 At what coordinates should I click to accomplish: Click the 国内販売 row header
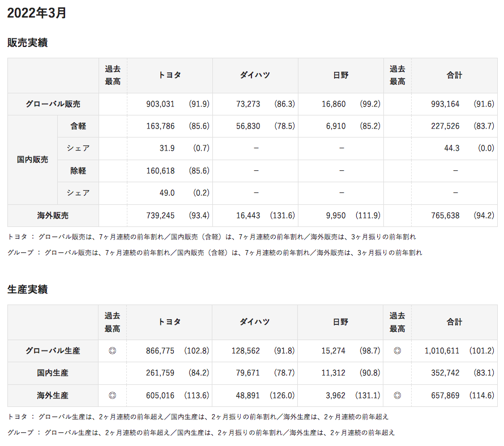32,160
